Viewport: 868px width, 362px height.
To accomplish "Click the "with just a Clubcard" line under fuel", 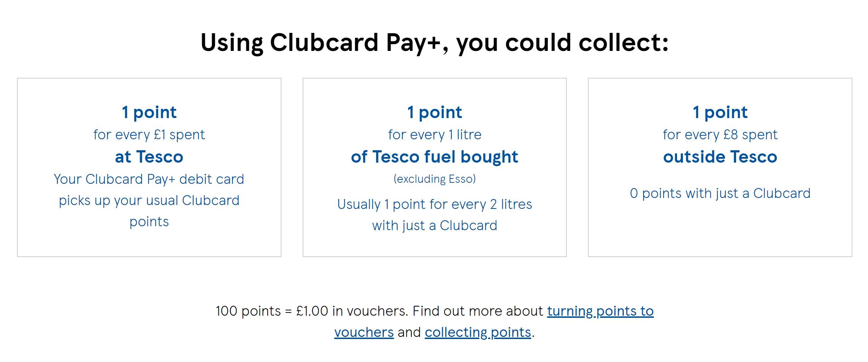I will [x=434, y=226].
